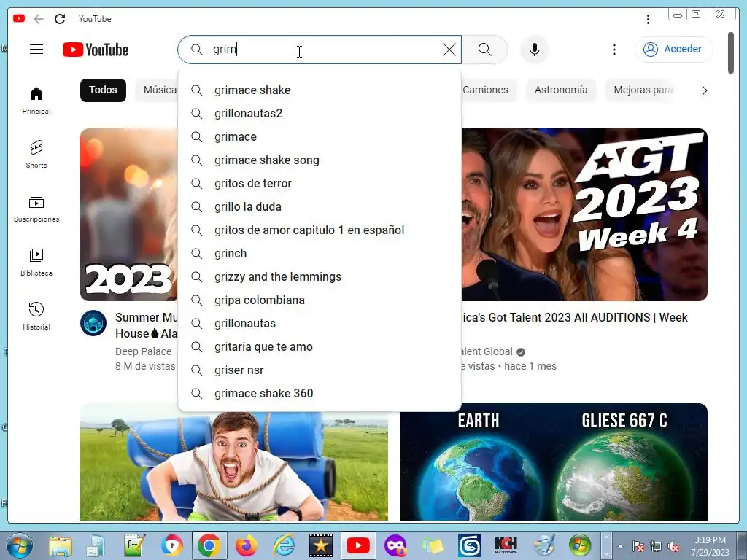Open the AGT 2023 Week 4 video thumbnail

coord(584,215)
